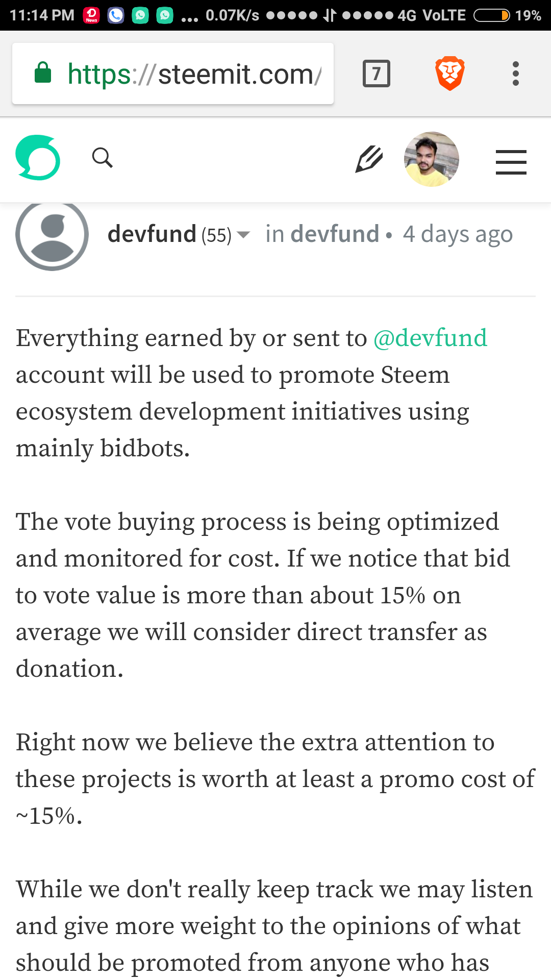The width and height of the screenshot is (551, 980).
Task: Open the tab switcher showing 7 tabs
Action: (377, 74)
